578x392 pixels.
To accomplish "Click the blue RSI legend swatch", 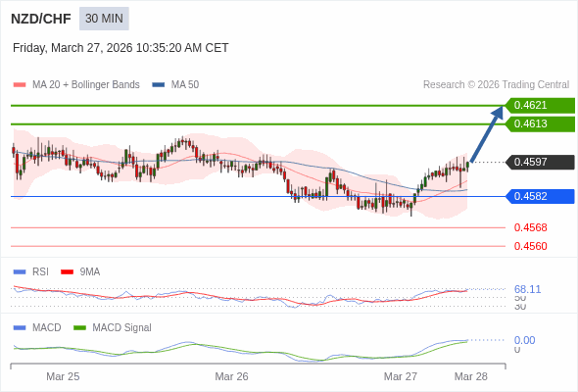I will (20, 272).
